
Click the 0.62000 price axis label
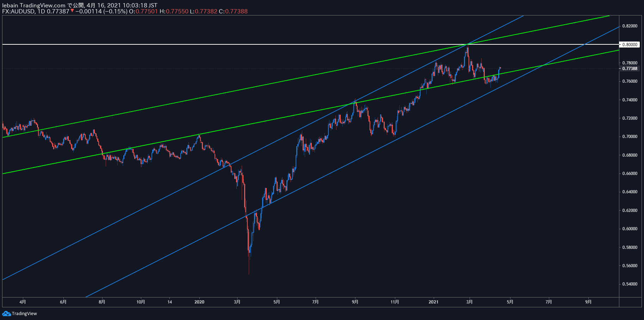click(x=630, y=211)
